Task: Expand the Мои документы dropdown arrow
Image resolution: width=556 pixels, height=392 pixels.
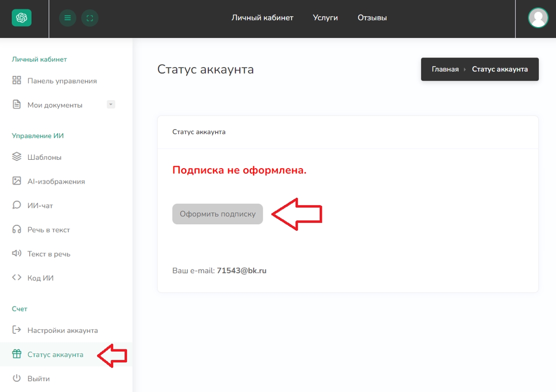Action: click(111, 104)
